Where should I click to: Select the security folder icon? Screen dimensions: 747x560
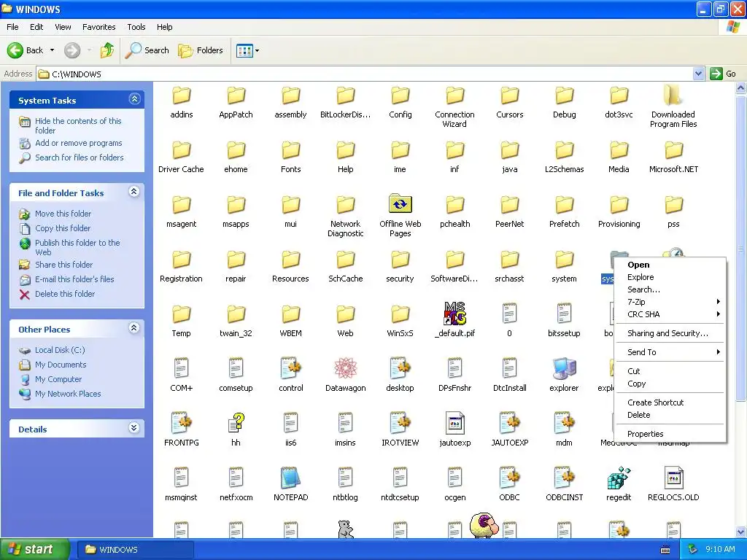tap(400, 260)
